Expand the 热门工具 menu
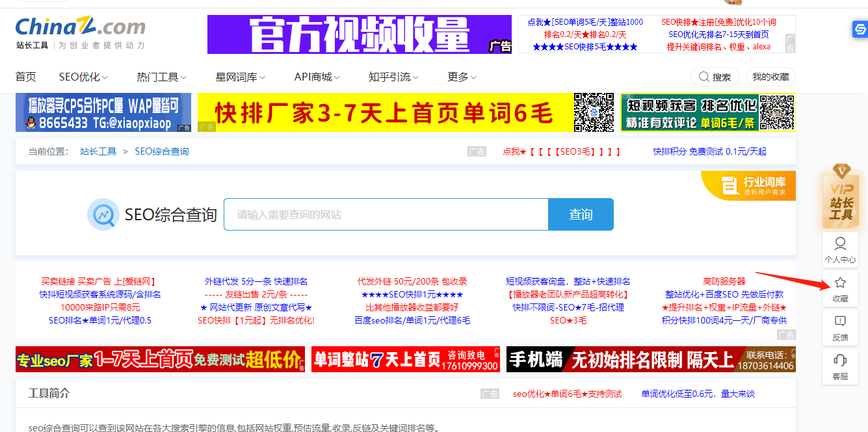The height and width of the screenshot is (432, 868). 161,77
